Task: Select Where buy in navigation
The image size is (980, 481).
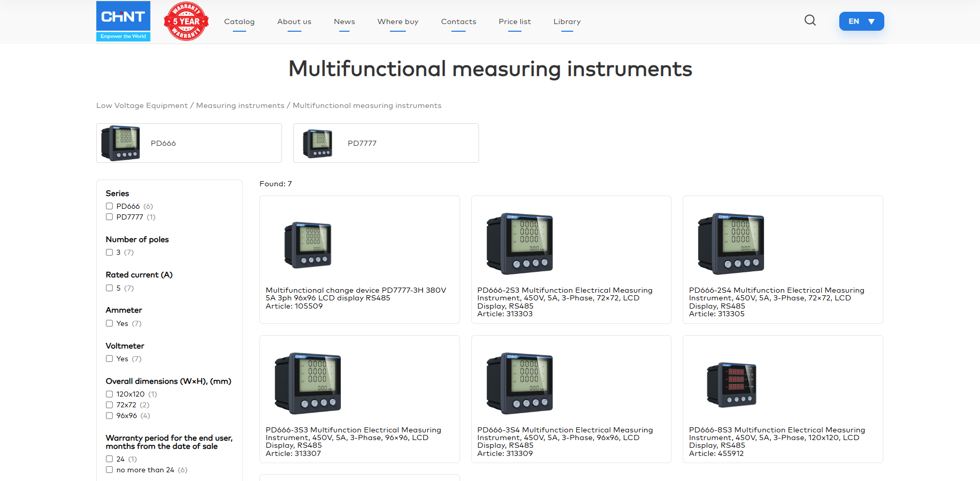Action: click(x=398, y=21)
